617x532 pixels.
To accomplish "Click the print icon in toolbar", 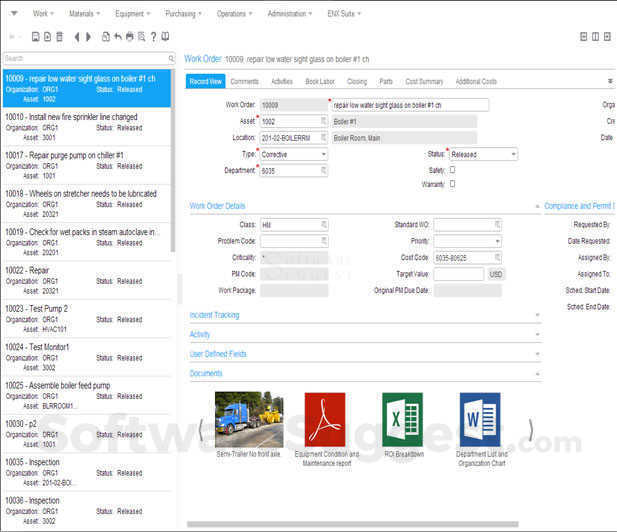I will (129, 37).
